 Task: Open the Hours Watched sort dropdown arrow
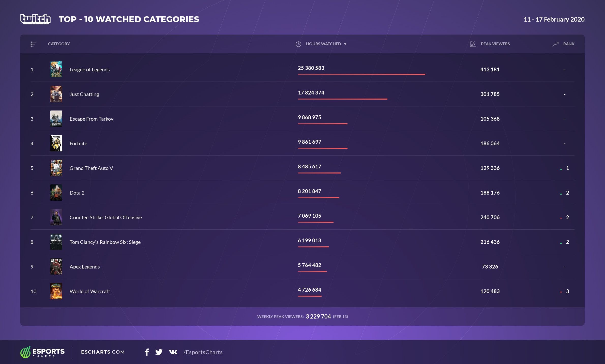pyautogui.click(x=345, y=44)
